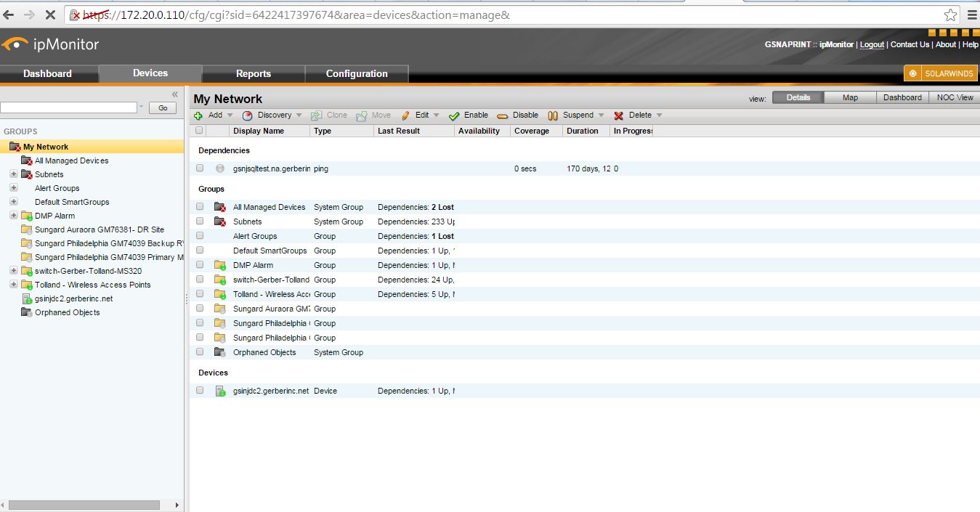Click the sidebar scrollbar right arrow
The height and width of the screenshot is (512, 980).
(x=178, y=505)
